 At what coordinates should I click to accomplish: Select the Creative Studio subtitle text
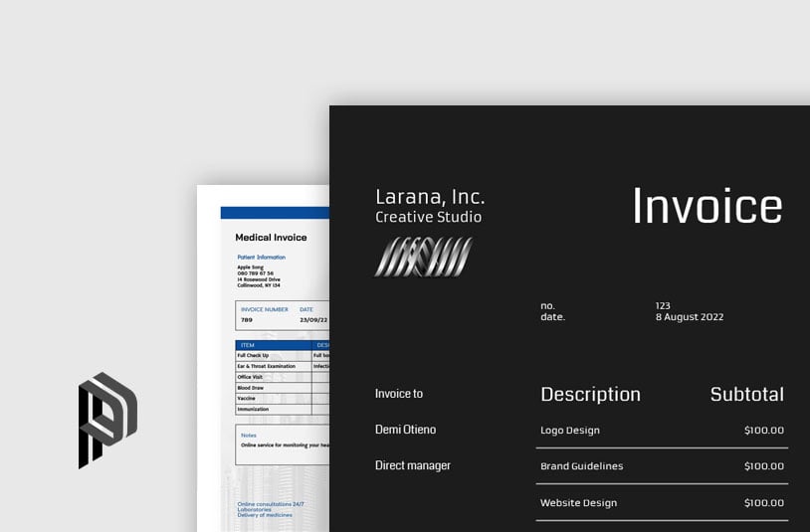pyautogui.click(x=428, y=217)
